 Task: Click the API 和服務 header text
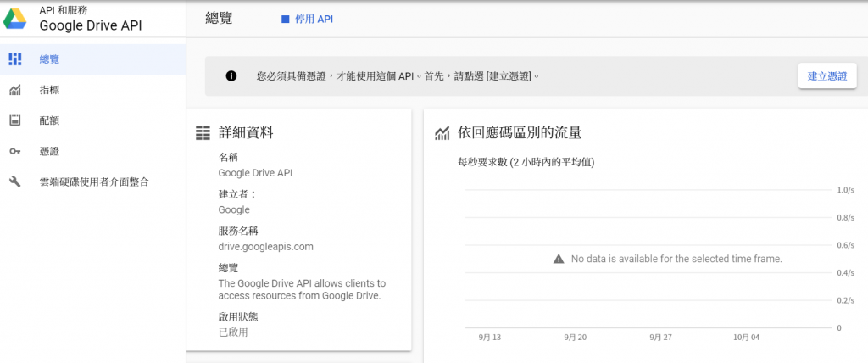coord(63,10)
